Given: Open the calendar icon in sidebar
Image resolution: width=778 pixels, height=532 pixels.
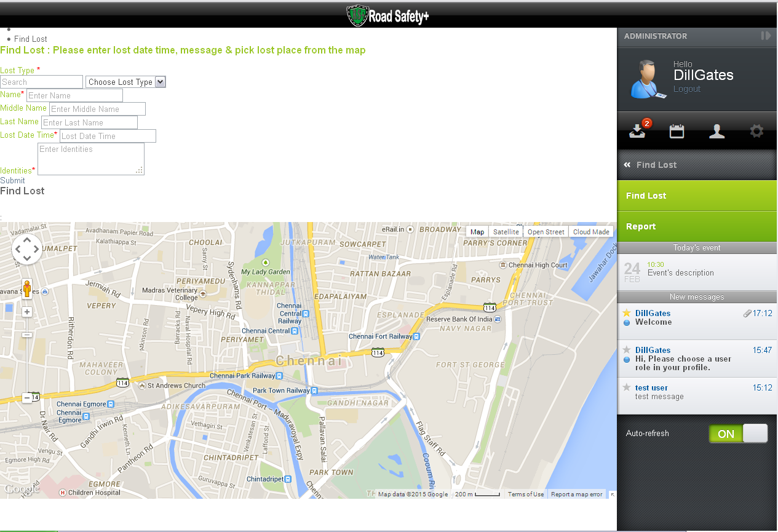Looking at the screenshot, I should pos(677,131).
